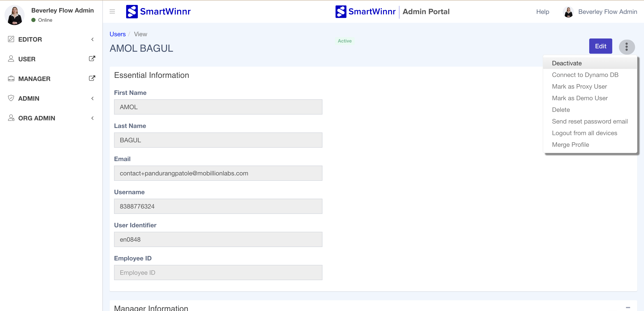Expand the EDITOR sidebar chevron

[x=93, y=39]
